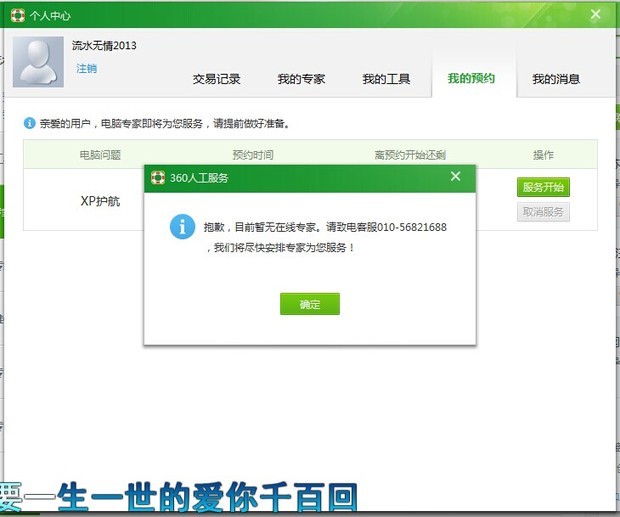This screenshot has height=517, width=620.
Task: Select the username 流水无情2013
Action: coord(104,46)
